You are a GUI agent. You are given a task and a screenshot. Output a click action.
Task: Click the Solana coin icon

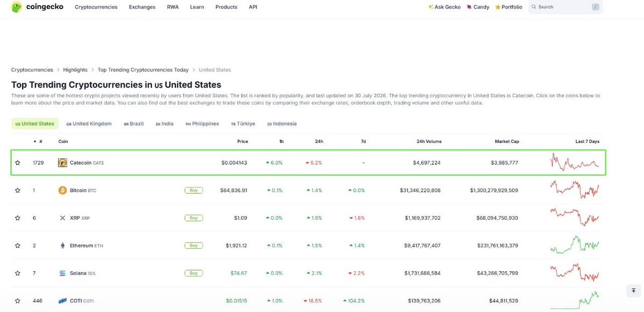click(62, 273)
